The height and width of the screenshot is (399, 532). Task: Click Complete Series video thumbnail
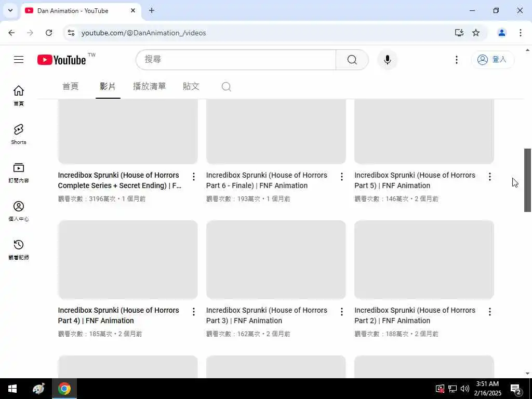point(128,131)
